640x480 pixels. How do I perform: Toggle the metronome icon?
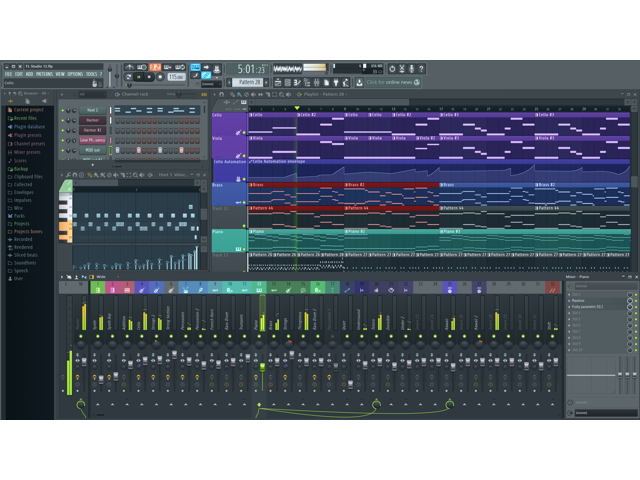coord(129,67)
